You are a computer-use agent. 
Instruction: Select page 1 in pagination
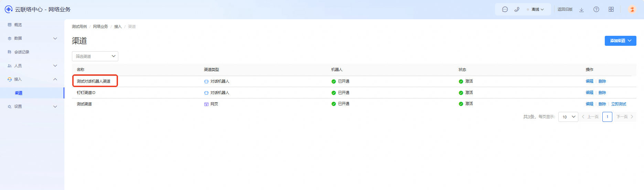pyautogui.click(x=608, y=117)
